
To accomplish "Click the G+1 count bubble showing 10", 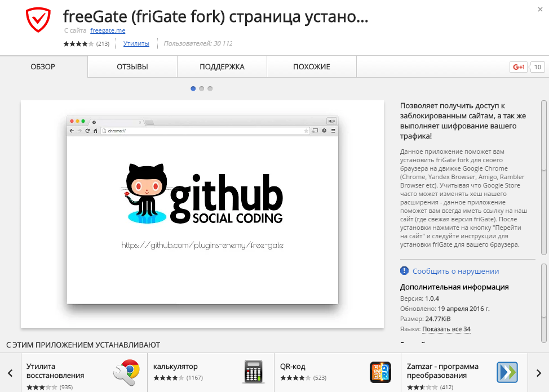I will (538, 67).
